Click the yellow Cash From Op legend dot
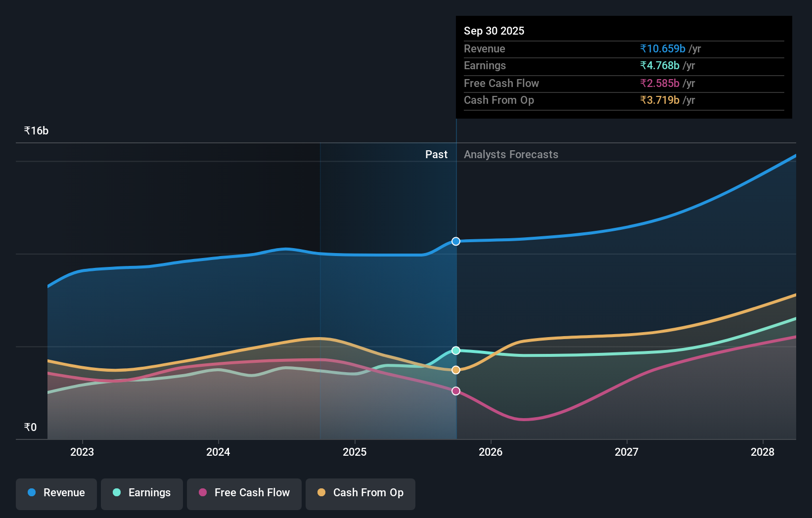Viewport: 812px width, 518px height. point(322,493)
